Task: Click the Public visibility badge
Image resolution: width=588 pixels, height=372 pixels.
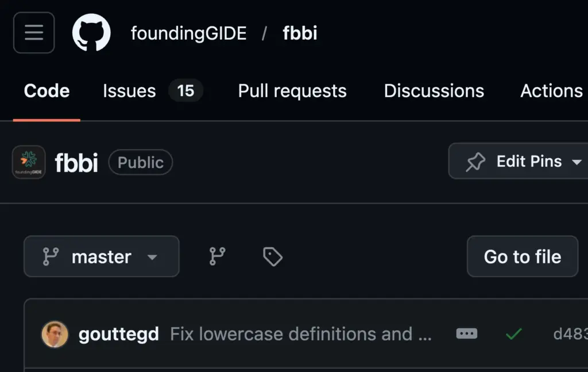Action: (140, 162)
